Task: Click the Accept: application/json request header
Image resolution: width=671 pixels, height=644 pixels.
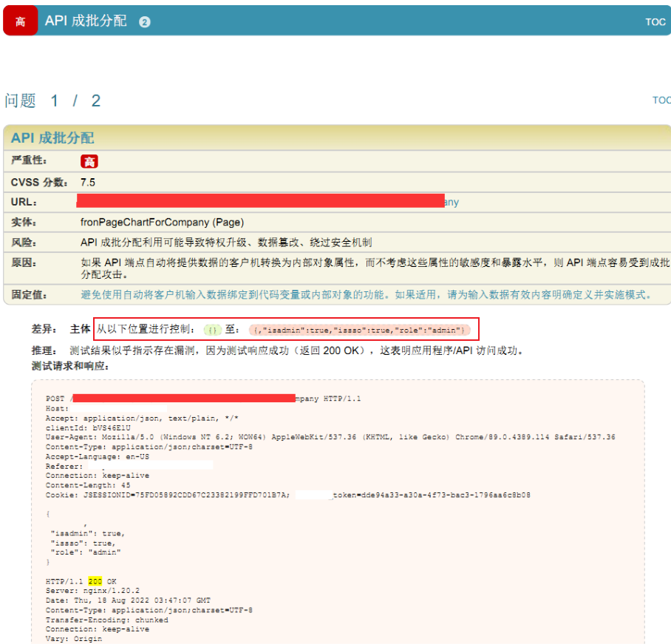Action: (142, 418)
